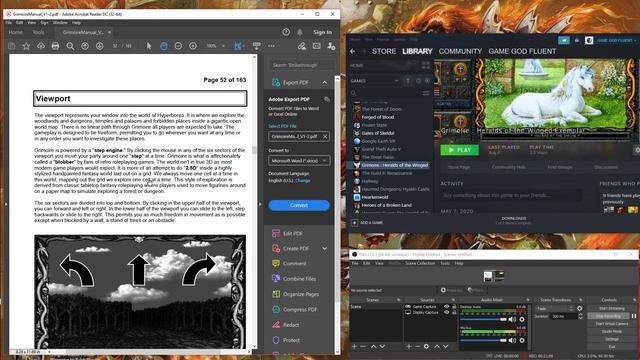Viewport: 640px width, 360px height.
Task: Click the cloud upload icon in Acrobat
Action: (x=41, y=46)
